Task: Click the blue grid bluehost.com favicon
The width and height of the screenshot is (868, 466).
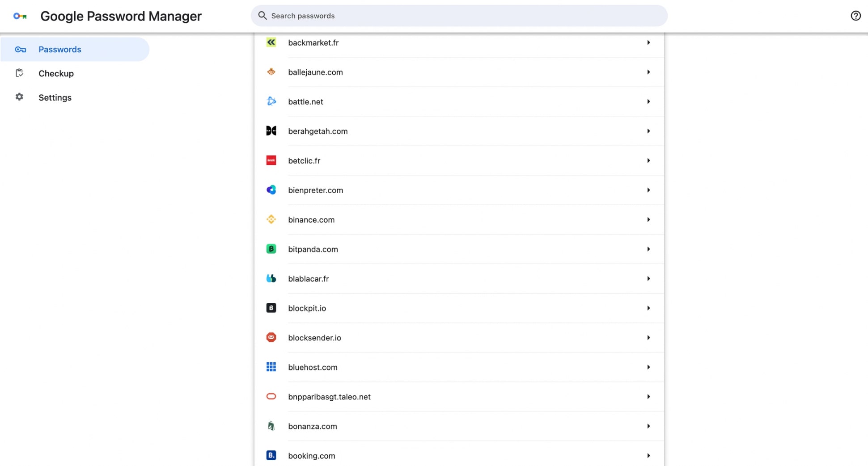Action: tap(271, 367)
